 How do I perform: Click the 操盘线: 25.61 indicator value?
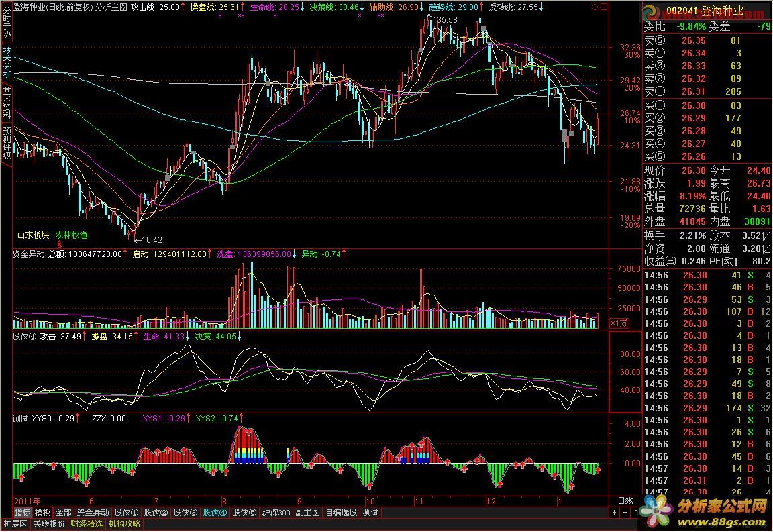pos(217,7)
